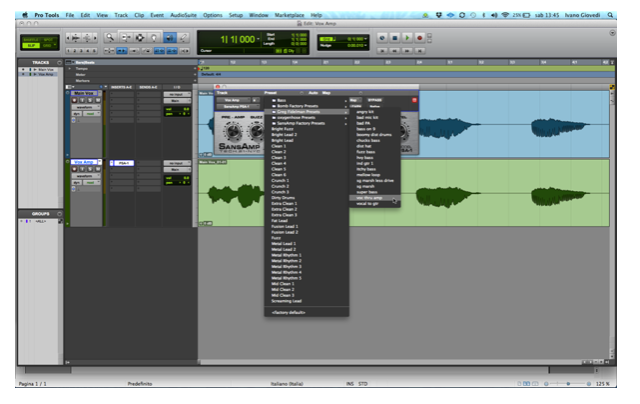
Task: Open the Marketplace menu
Action: click(x=289, y=15)
